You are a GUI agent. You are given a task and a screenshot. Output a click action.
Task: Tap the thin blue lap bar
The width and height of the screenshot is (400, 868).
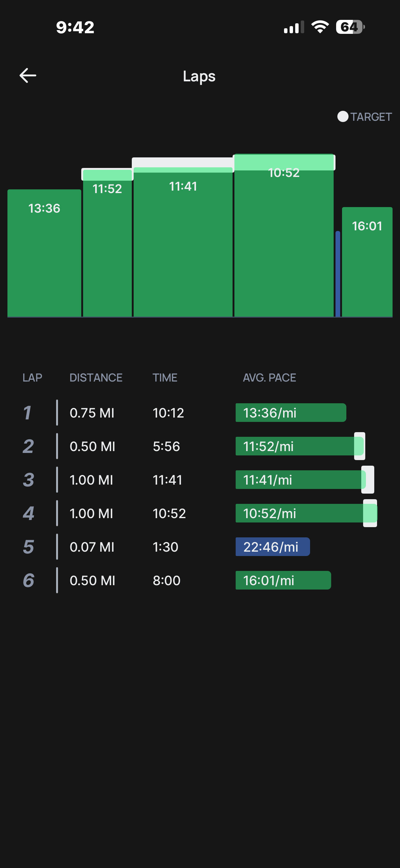point(337,274)
